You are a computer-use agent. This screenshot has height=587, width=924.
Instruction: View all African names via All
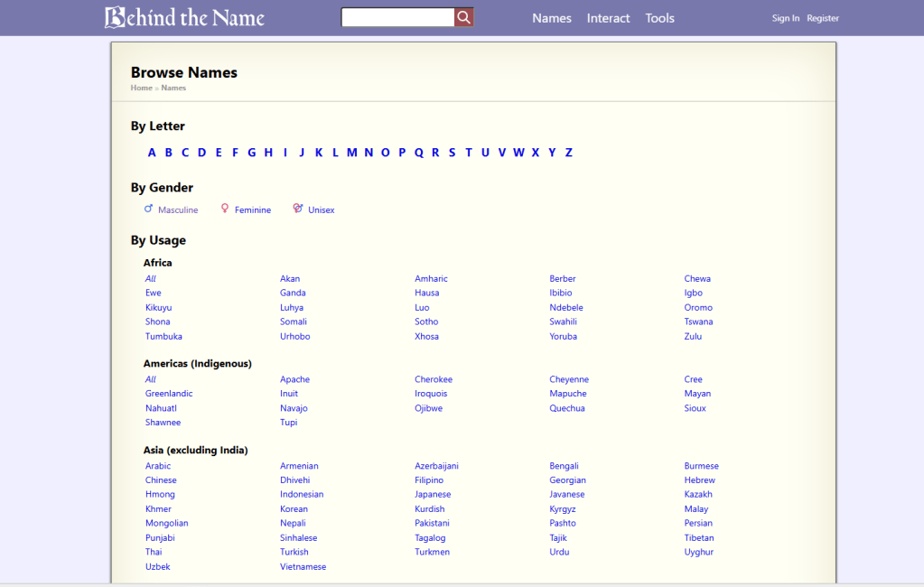pyautogui.click(x=151, y=279)
